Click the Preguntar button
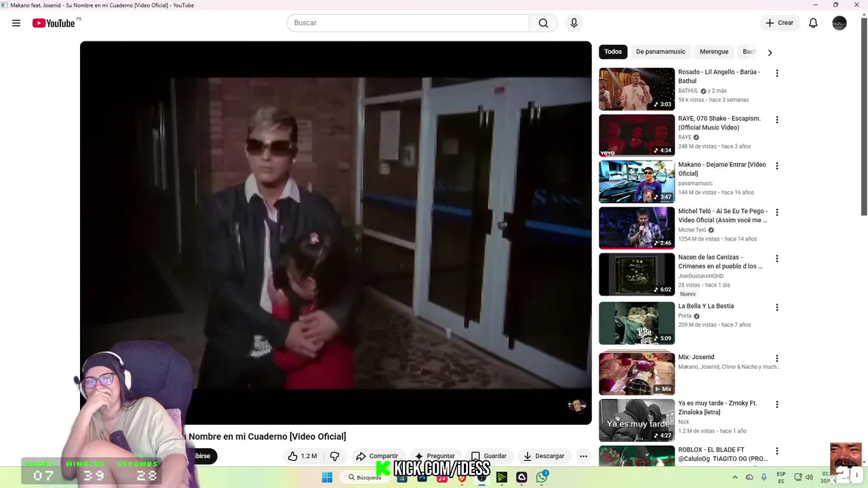868x488 pixels. pos(435,456)
